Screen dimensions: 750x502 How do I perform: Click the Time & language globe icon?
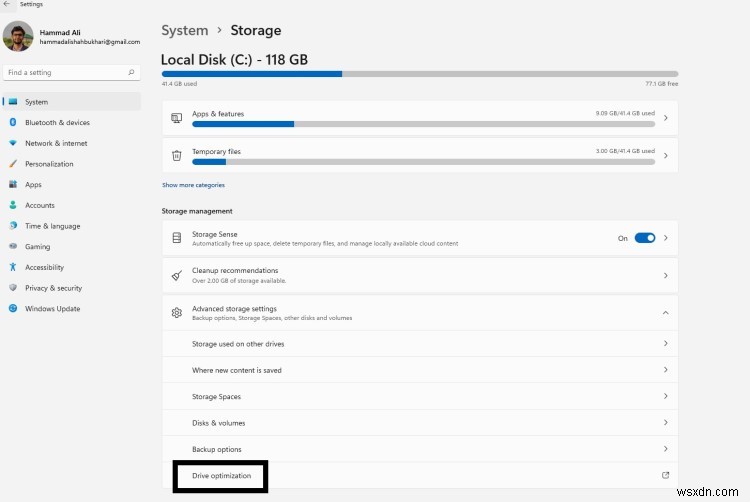pos(13,226)
